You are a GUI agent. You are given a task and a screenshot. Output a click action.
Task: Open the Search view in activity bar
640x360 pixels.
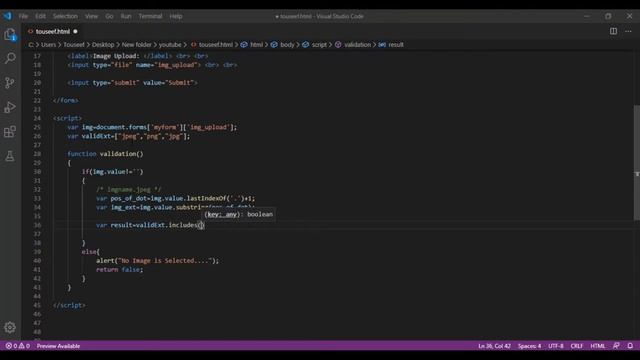tap(10, 58)
